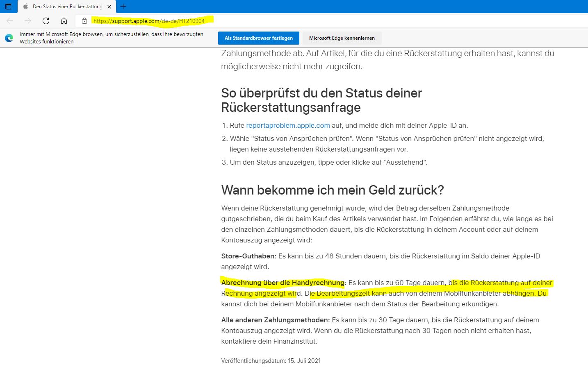
Task: Close the 'Den Status einer Rückerstattung' tab
Action: [x=109, y=7]
